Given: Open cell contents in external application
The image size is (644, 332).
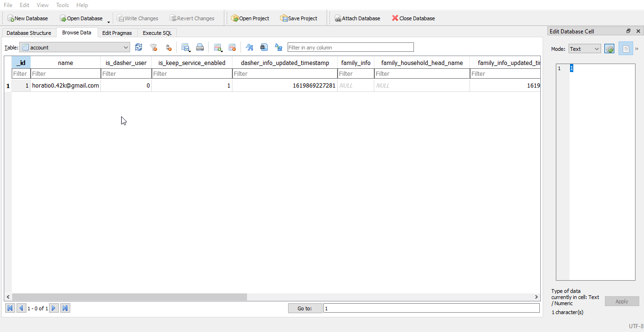Looking at the screenshot, I should (610, 48).
